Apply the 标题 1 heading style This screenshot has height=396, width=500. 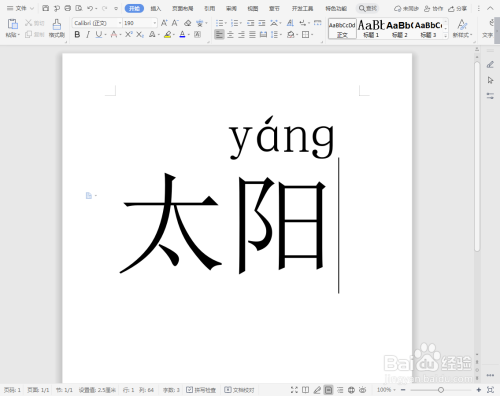tap(371, 29)
